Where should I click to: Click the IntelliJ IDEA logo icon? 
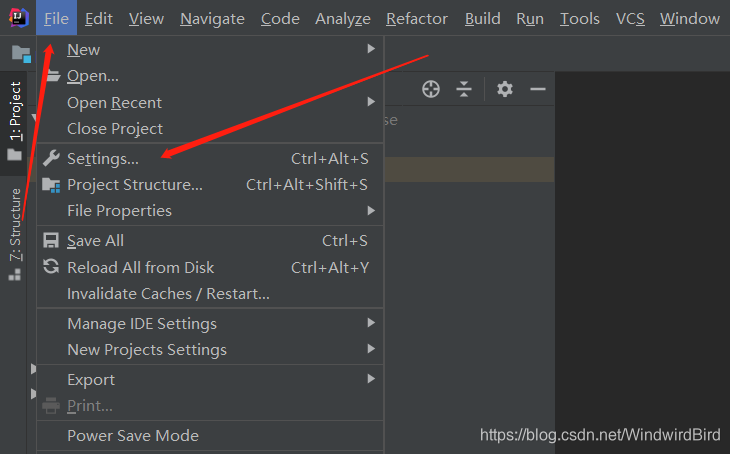click(19, 18)
